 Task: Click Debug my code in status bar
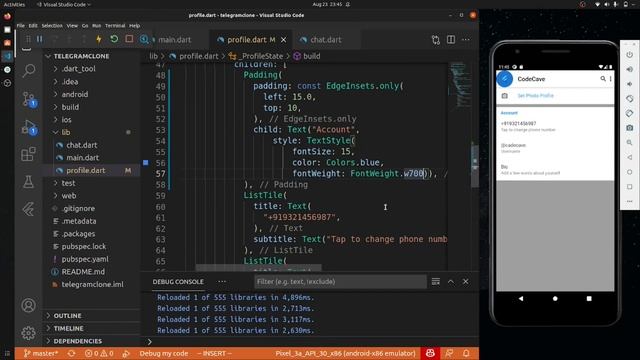[164, 353]
